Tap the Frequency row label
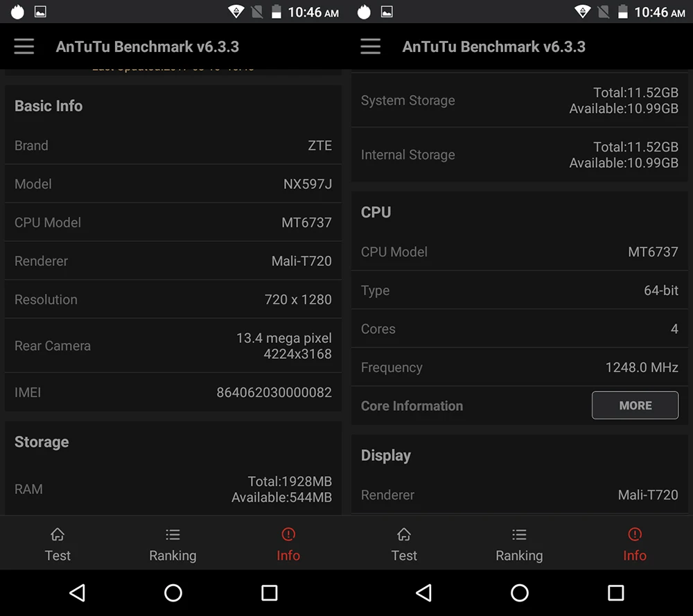Viewport: 693px width, 616px height. (392, 368)
